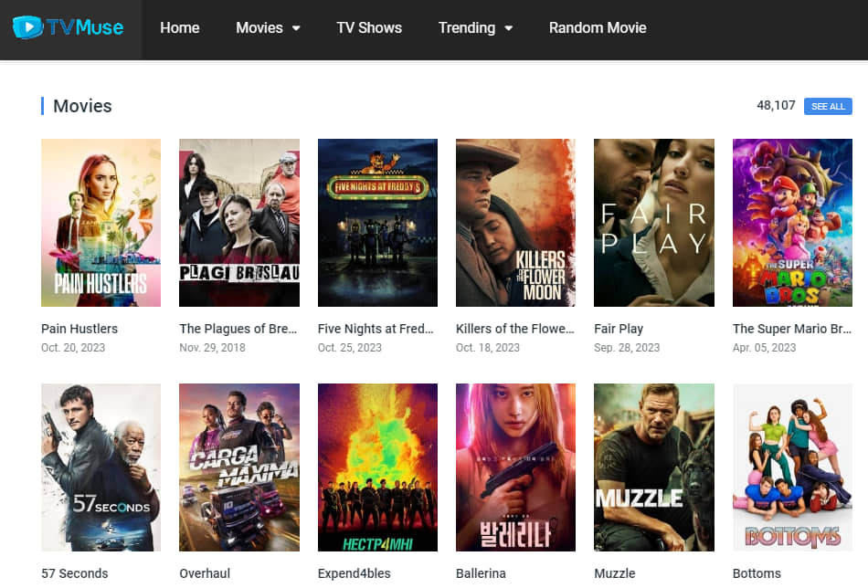Image resolution: width=868 pixels, height=588 pixels.
Task: Go to TV Shows
Action: point(369,27)
